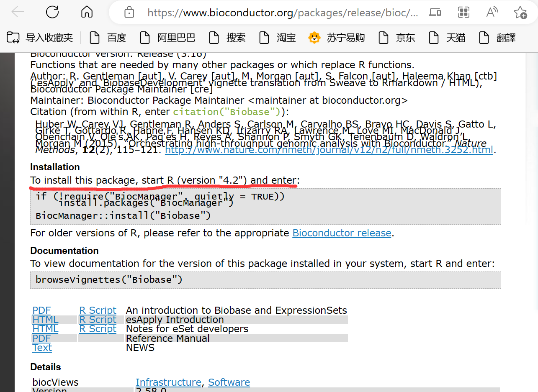Image resolution: width=538 pixels, height=392 pixels.
Task: Click the 'Notes for eSet developers' text
Action: [x=187, y=329]
